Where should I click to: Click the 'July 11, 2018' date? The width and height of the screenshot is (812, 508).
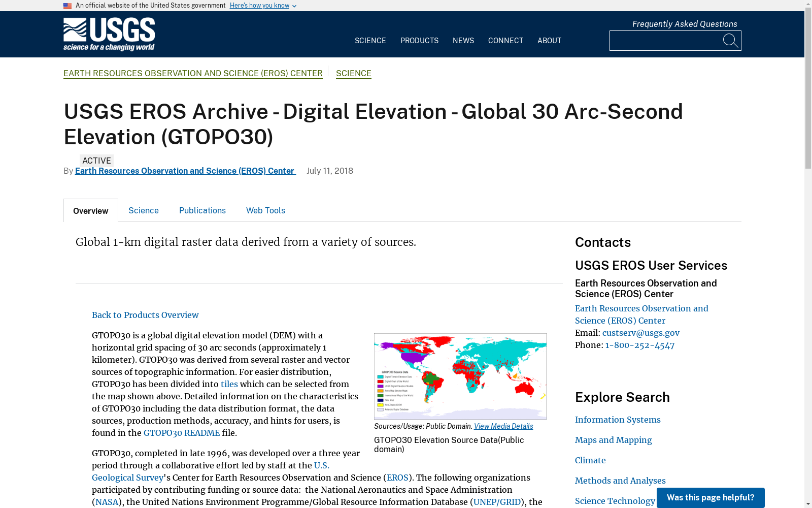tap(330, 171)
